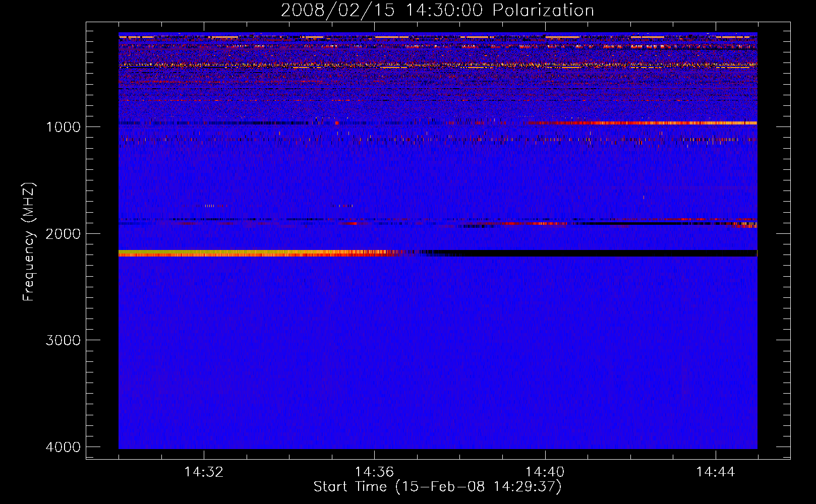This screenshot has width=816, height=504.
Task: Click the 14:44 time axis label
Action: coord(716,472)
